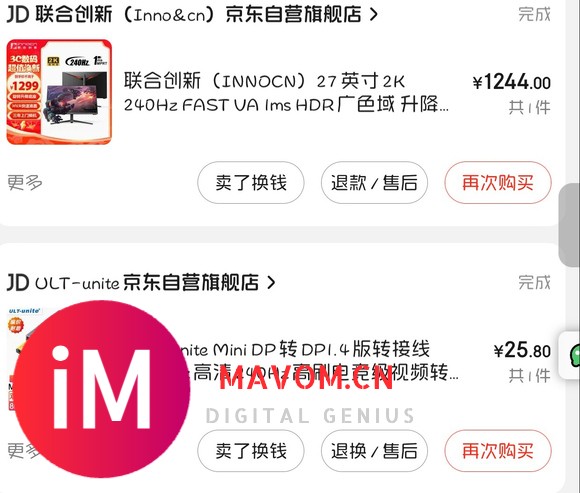Click 卖了换钱 button for monitor order

coord(251,182)
